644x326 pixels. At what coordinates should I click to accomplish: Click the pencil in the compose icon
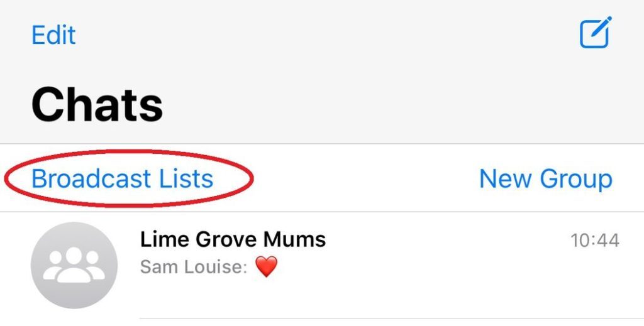601,27
